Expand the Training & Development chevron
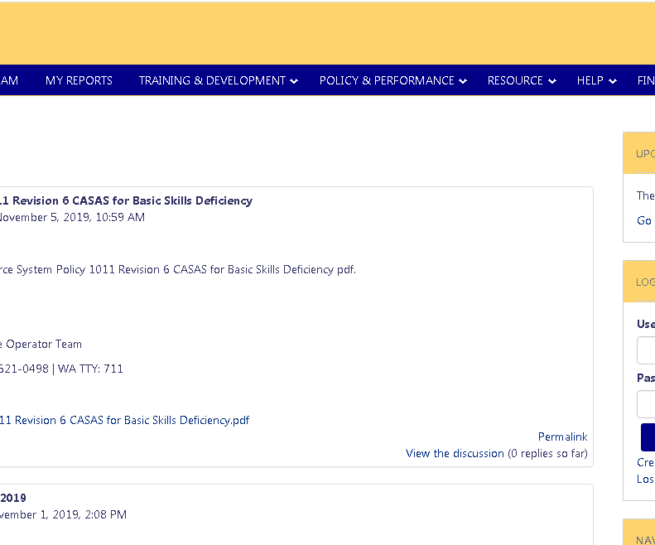The image size is (655, 545). click(x=294, y=80)
